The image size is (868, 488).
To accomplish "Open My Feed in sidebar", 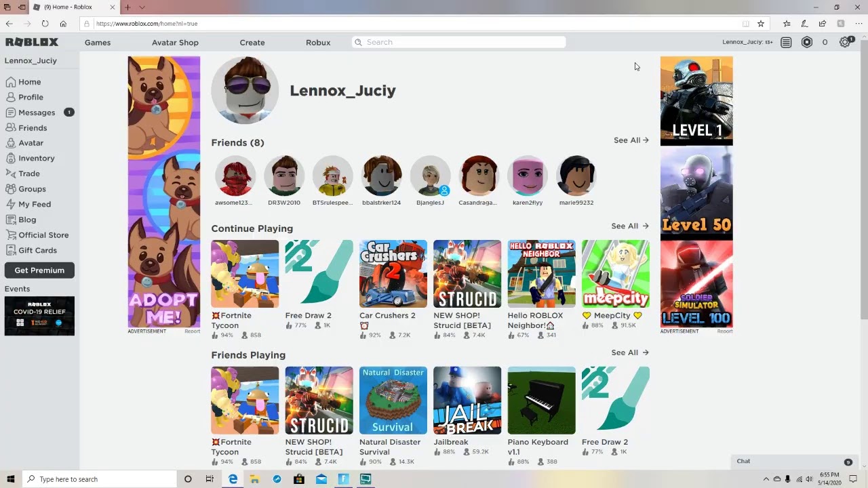I will tap(28, 204).
